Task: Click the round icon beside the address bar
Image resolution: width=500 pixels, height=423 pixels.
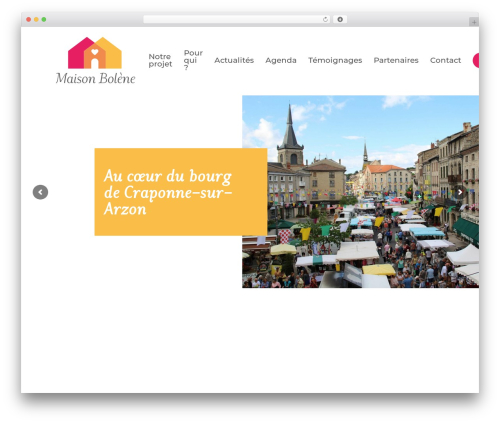Action: (x=340, y=20)
